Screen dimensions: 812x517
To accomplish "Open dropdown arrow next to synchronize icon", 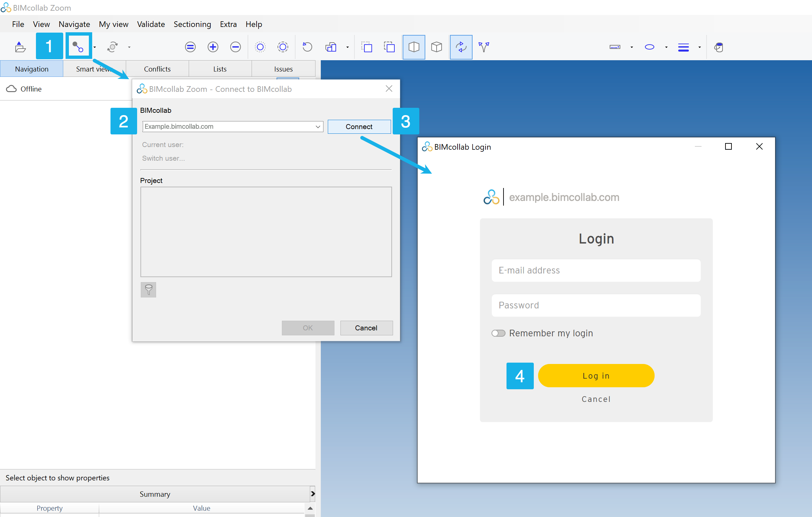I will click(x=129, y=47).
